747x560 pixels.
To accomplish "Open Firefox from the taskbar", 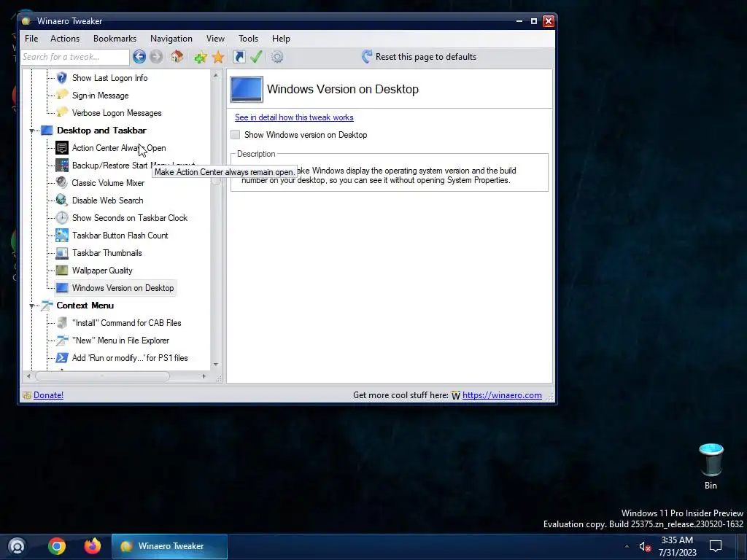I will (x=93, y=546).
